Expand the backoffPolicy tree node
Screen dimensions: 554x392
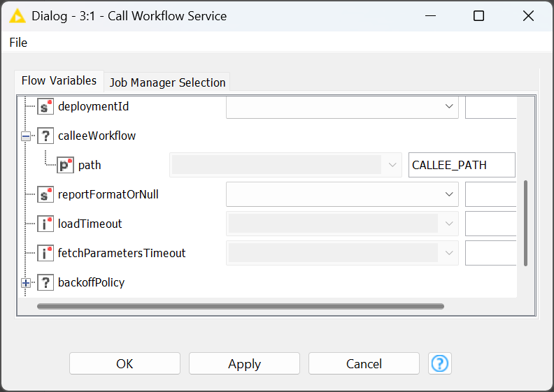pos(26,283)
